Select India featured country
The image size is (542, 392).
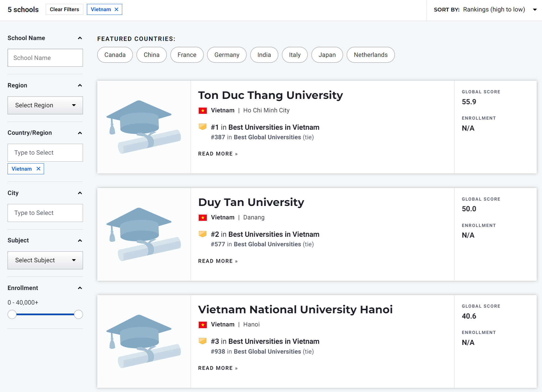[x=264, y=55]
